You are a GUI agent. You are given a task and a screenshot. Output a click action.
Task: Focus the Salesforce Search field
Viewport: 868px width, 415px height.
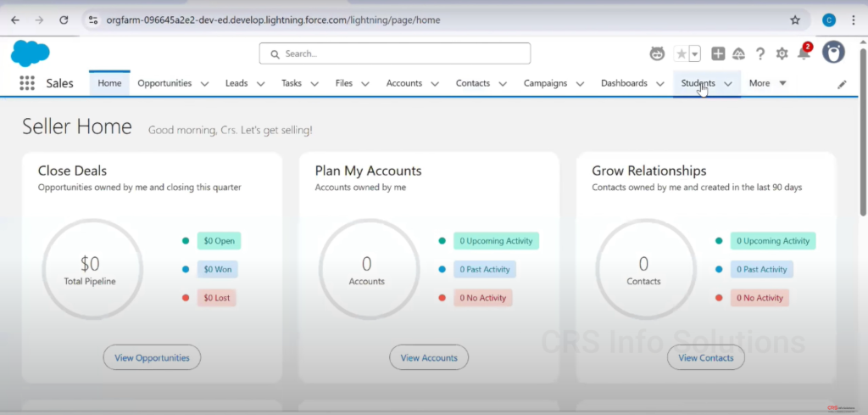pos(395,53)
